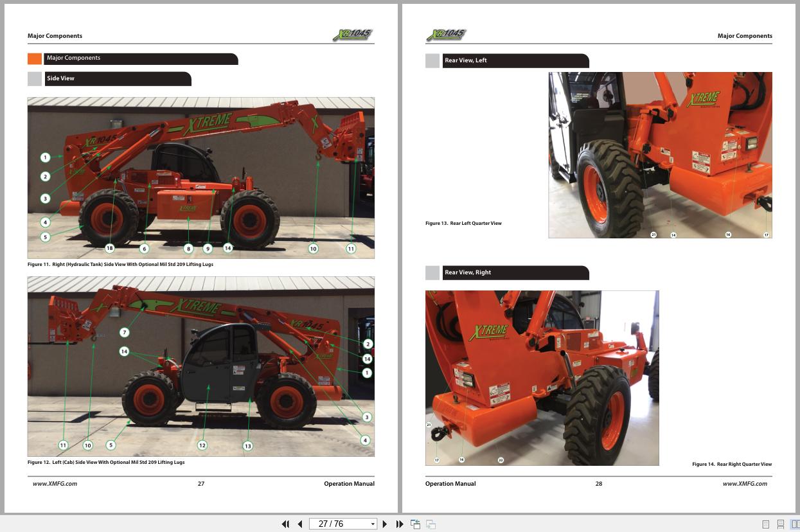The width and height of the screenshot is (800, 532).
Task: Click callout 13 in Figure 12
Action: [x=247, y=446]
